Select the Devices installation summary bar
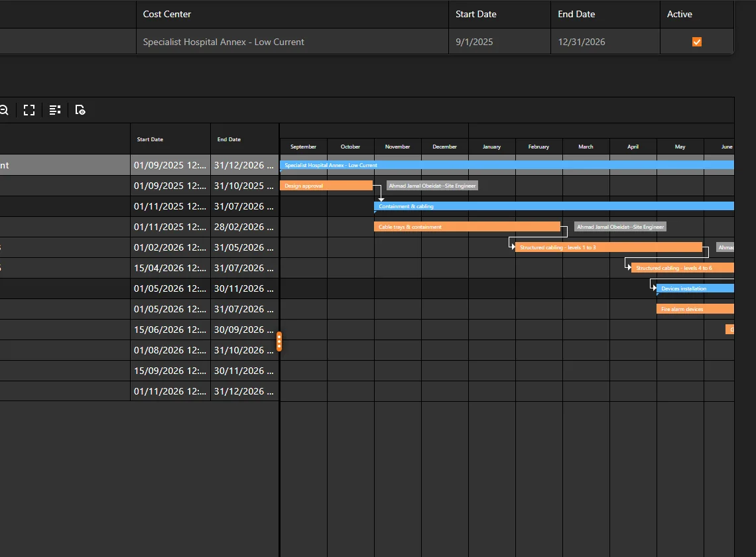Screen dimensions: 756x557 coord(695,288)
